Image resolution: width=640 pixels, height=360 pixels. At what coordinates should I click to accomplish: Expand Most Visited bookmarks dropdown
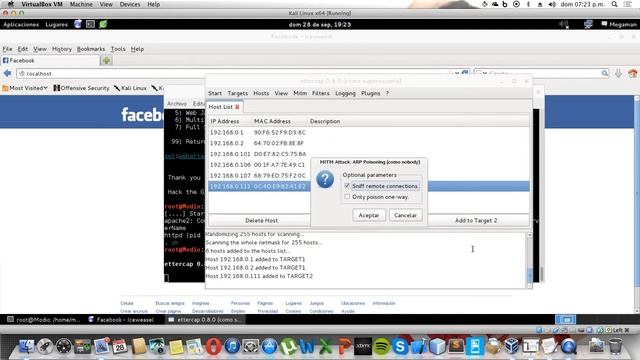pos(25,88)
